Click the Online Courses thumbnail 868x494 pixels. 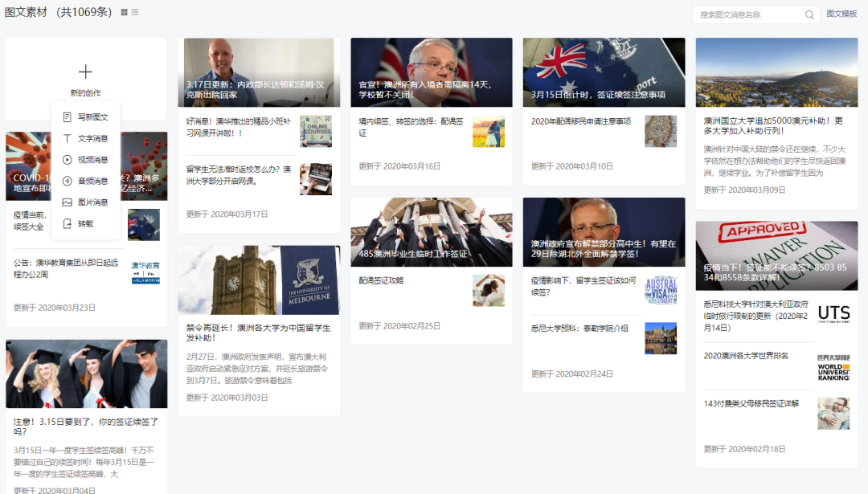coord(316,131)
